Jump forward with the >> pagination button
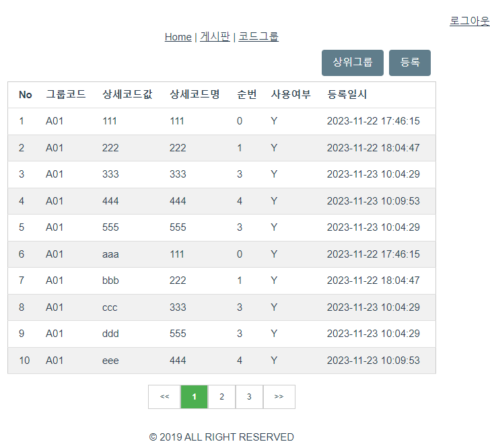The width and height of the screenshot is (490, 448). point(279,397)
